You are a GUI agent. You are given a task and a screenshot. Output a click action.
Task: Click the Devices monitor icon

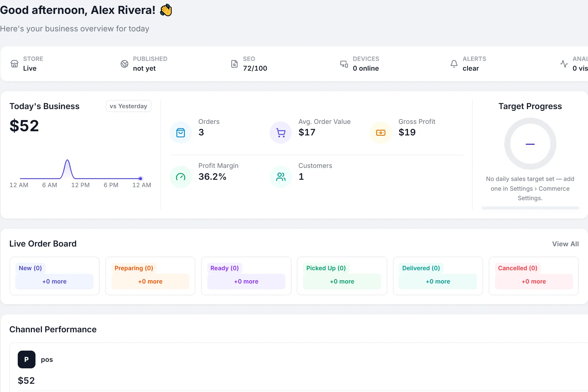(344, 64)
